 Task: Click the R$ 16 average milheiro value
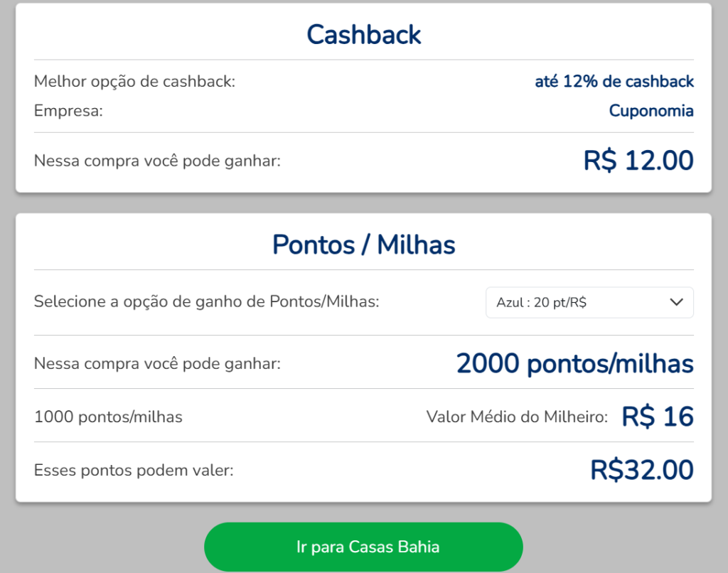point(658,417)
